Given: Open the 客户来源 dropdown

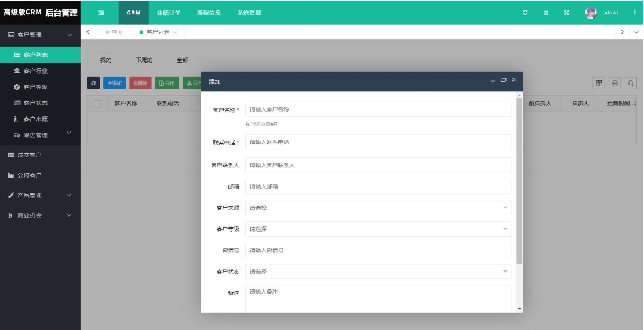Looking at the screenshot, I should click(379, 208).
